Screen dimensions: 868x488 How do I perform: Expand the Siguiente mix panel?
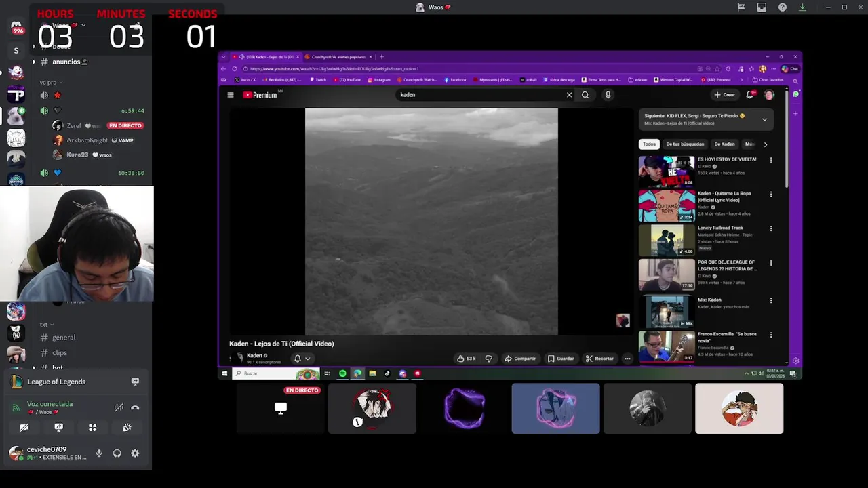(764, 120)
